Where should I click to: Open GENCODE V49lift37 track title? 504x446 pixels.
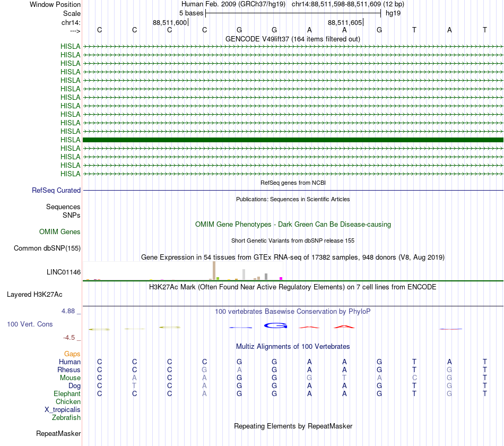(292, 39)
